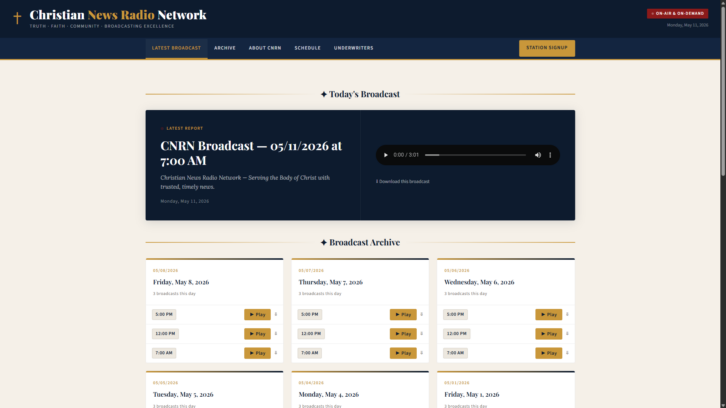Click the Wednesday, May 6, 2026 heading

(x=479, y=282)
